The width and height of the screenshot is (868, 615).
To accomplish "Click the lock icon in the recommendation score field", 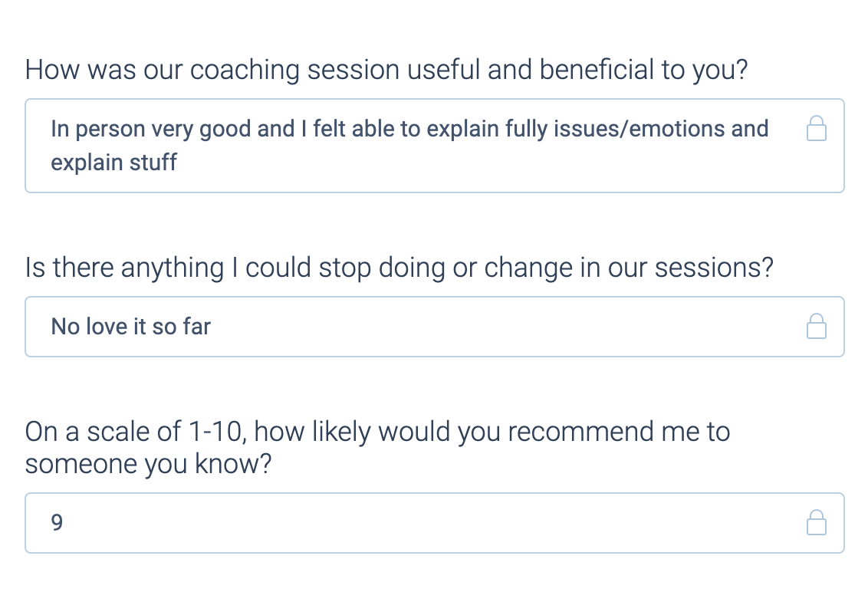I will click(x=817, y=523).
